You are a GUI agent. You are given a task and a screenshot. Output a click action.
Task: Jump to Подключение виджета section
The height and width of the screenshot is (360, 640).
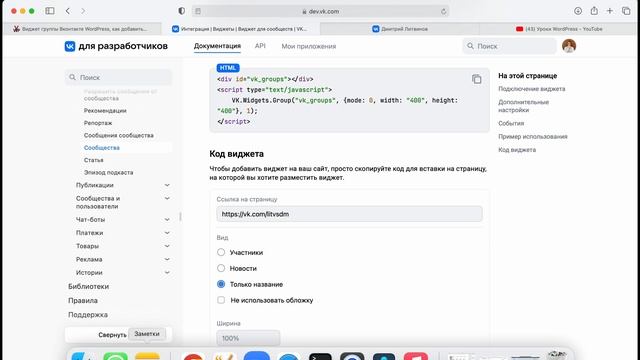click(531, 89)
